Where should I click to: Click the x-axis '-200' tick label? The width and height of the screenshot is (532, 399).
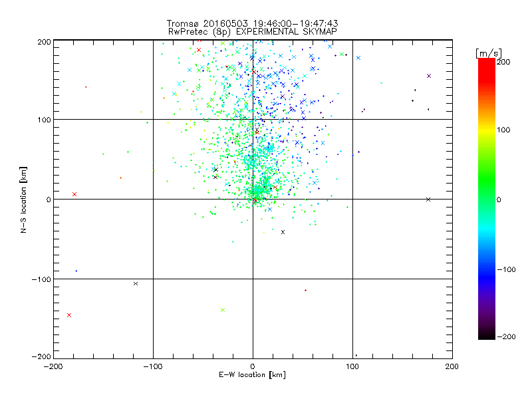pos(53,366)
